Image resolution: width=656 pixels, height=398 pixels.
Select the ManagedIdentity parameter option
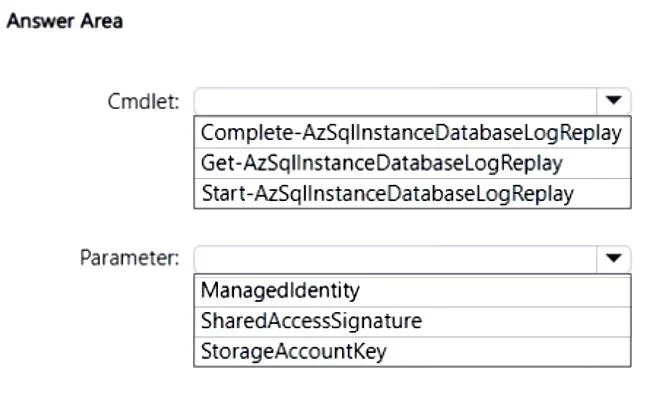[x=413, y=290]
